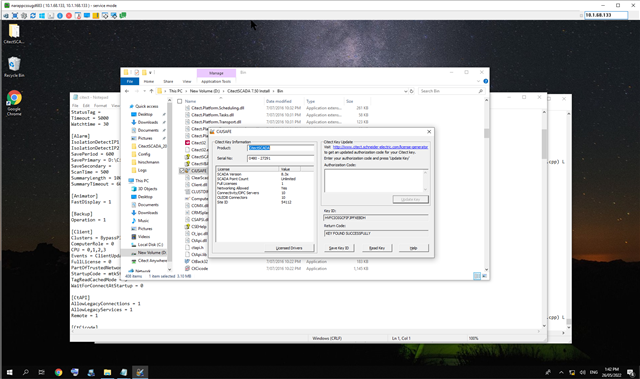Open taskbar search magnifier
Image resolution: width=640 pixels, height=379 pixels.
(25, 372)
